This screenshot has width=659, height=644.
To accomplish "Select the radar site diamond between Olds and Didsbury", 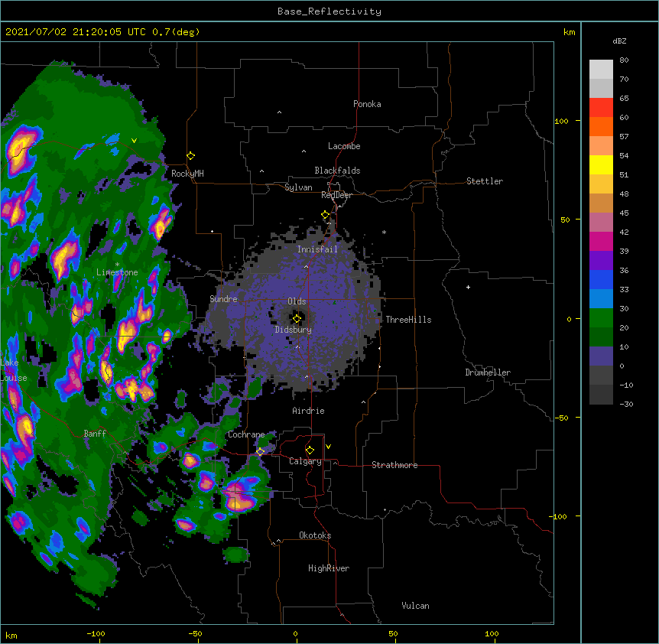I will point(297,319).
